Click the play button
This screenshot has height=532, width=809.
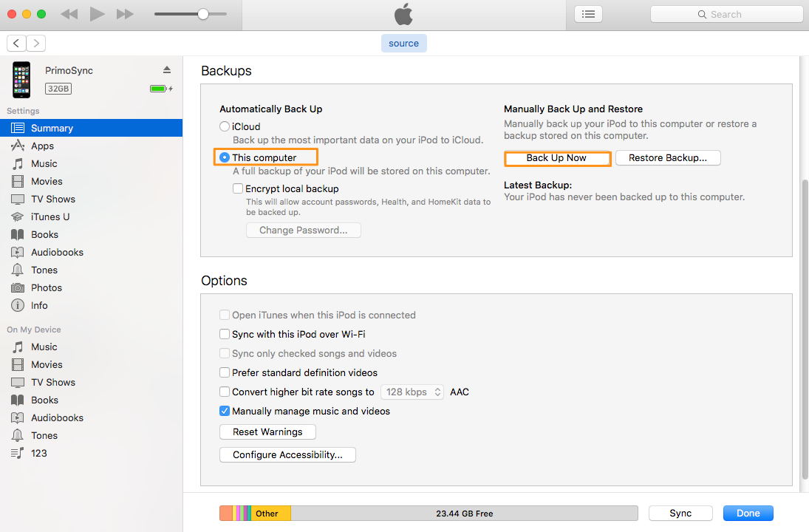[97, 14]
